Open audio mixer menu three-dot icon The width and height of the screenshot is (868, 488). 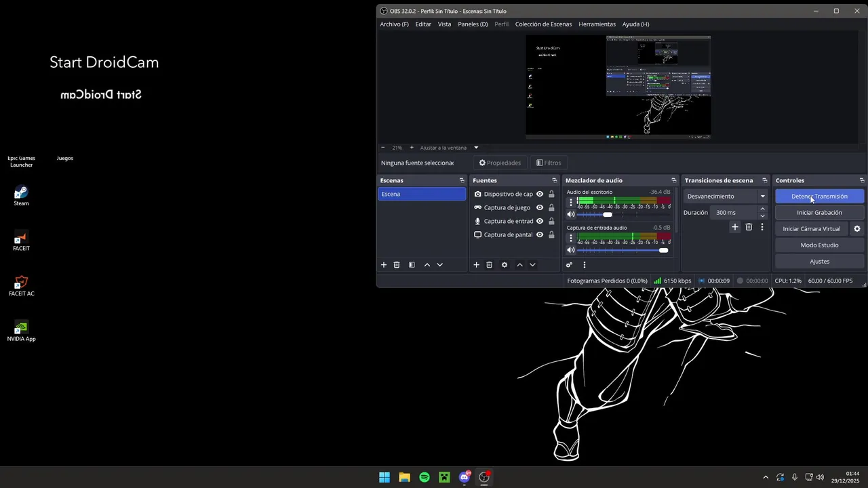point(584,265)
